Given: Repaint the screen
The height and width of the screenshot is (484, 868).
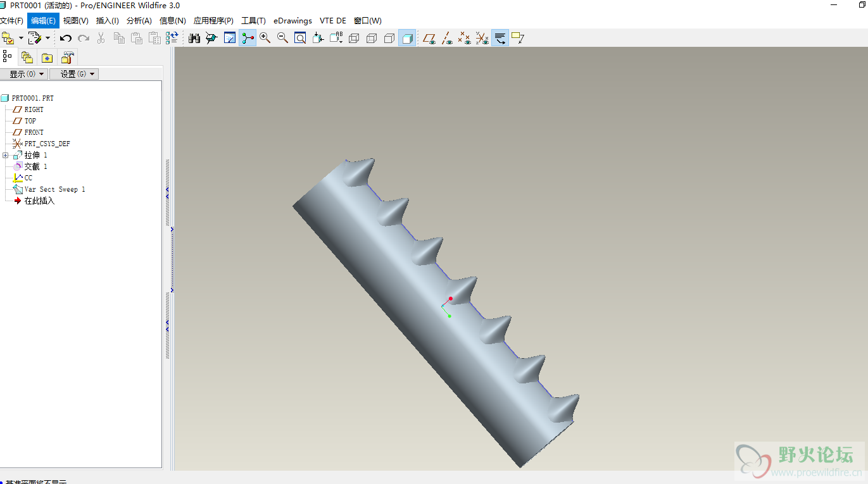Looking at the screenshot, I should click(230, 39).
